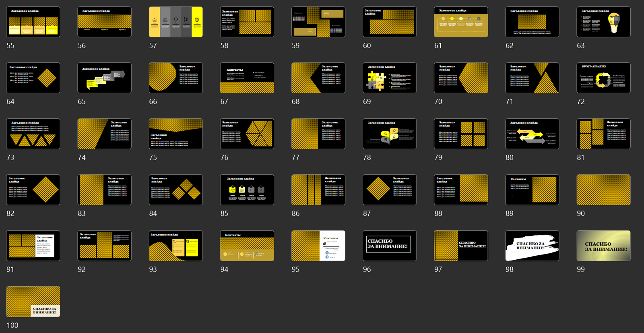Select slide 93 with two yellow note cards
This screenshot has height=333, width=644.
[176, 246]
